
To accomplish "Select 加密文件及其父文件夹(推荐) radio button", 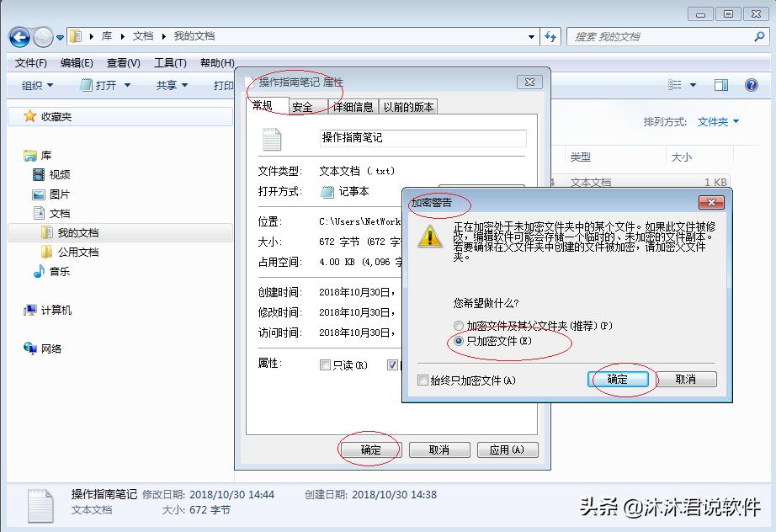I will point(459,326).
